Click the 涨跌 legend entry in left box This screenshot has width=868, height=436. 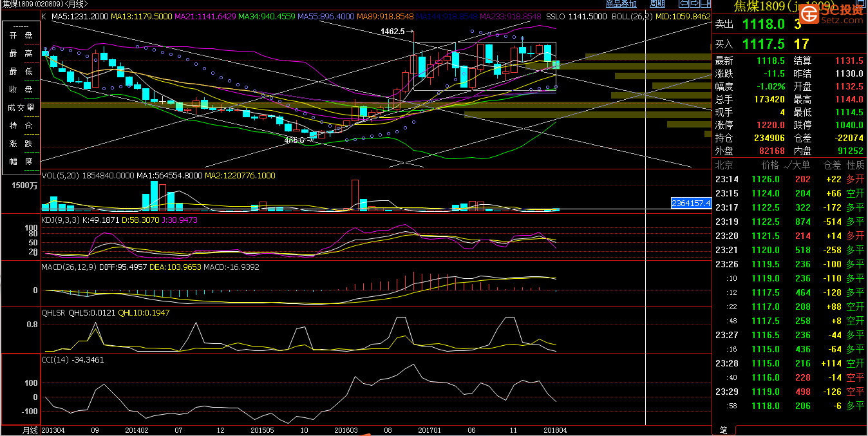click(x=21, y=143)
